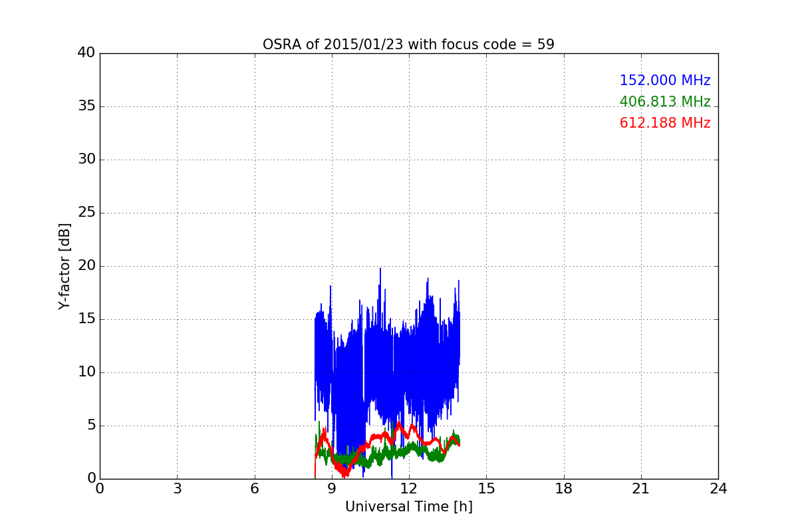Click the 'Universal Time [h]' axis label
This screenshot has height=532, width=798.
coord(408,507)
